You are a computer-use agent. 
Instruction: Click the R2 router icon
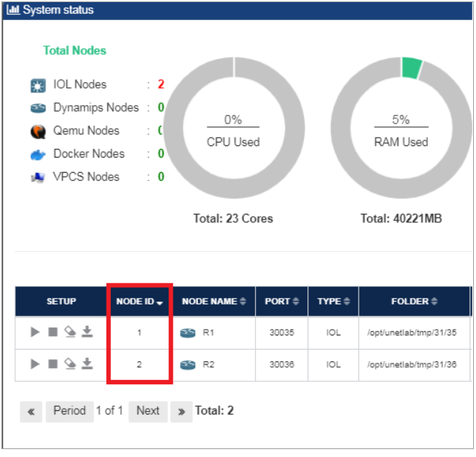189,365
